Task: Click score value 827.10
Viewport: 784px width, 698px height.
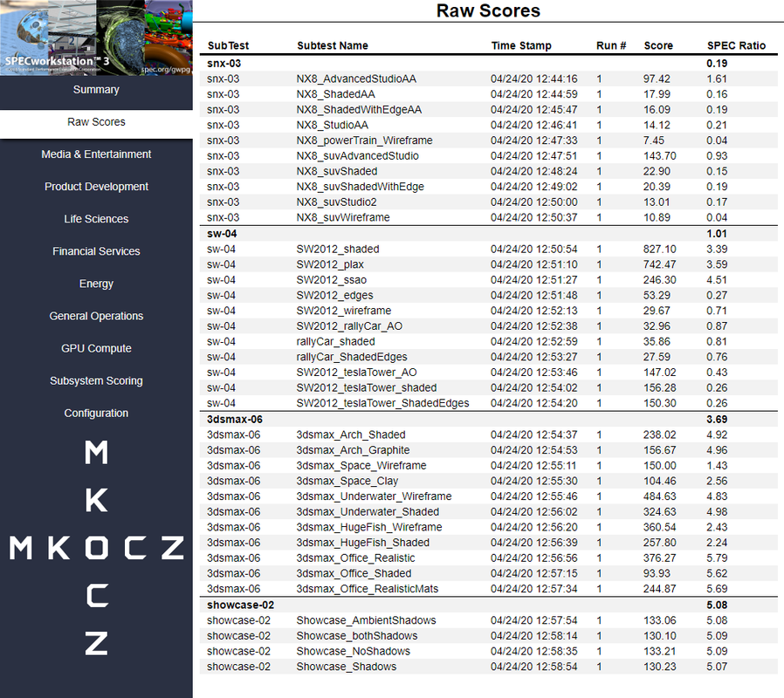Action: tap(659, 250)
